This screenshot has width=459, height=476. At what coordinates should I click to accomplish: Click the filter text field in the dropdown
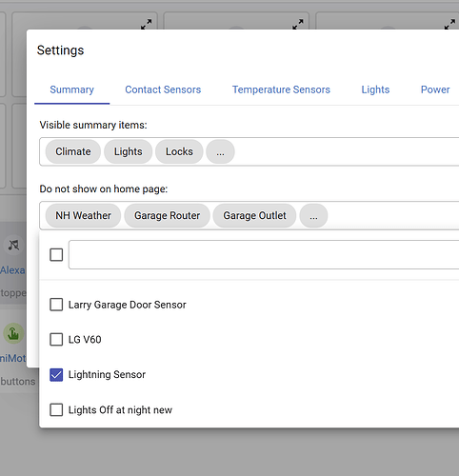(x=264, y=254)
